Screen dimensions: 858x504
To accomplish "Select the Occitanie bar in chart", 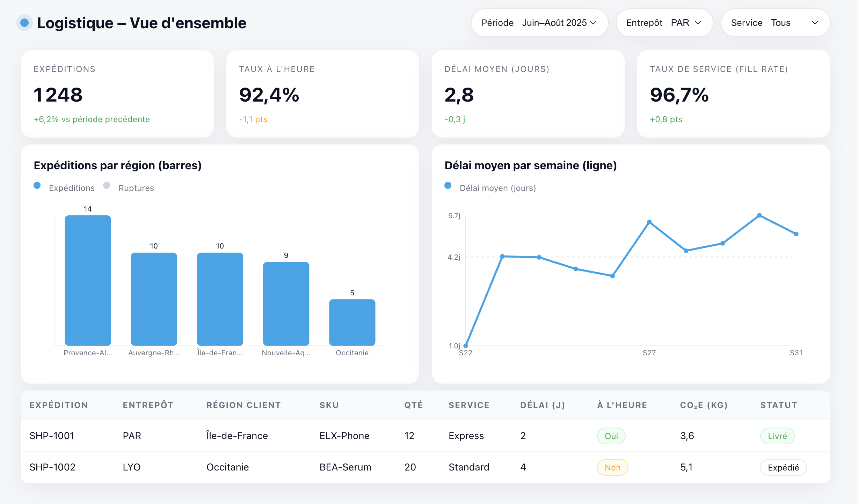I will click(352, 322).
